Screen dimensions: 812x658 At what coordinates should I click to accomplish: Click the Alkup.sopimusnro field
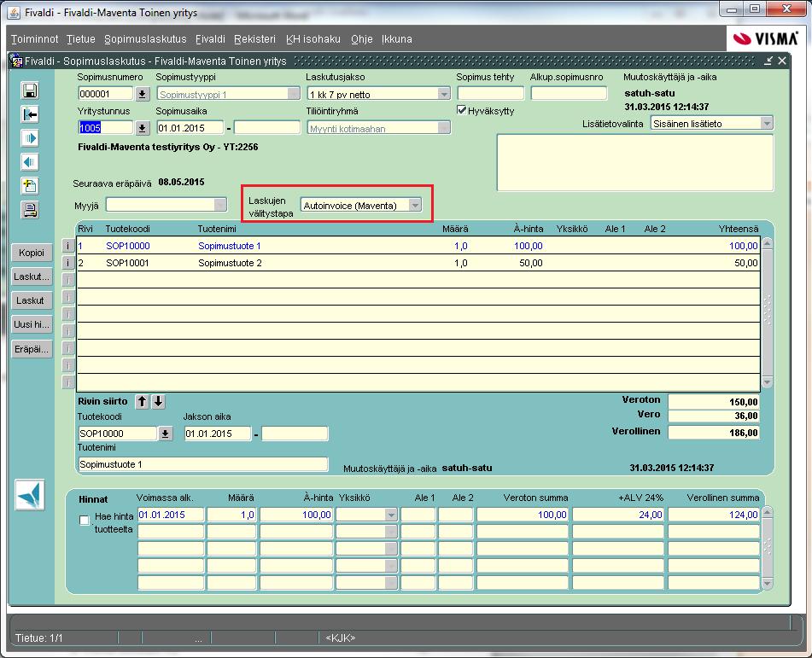point(570,94)
